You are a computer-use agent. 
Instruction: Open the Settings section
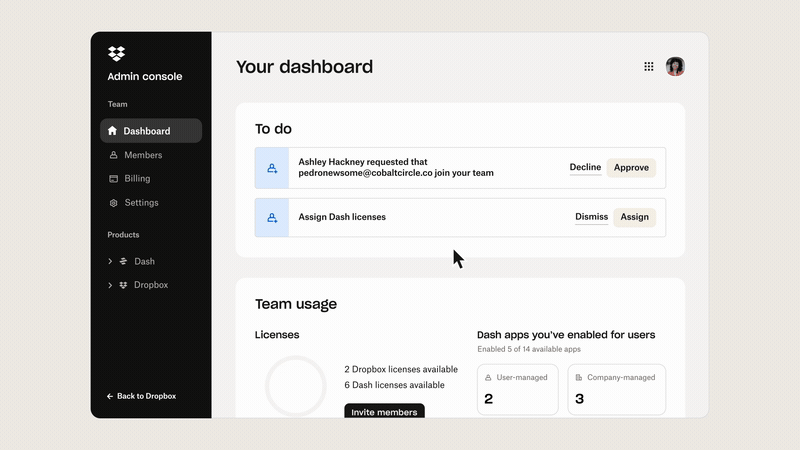[x=141, y=203]
